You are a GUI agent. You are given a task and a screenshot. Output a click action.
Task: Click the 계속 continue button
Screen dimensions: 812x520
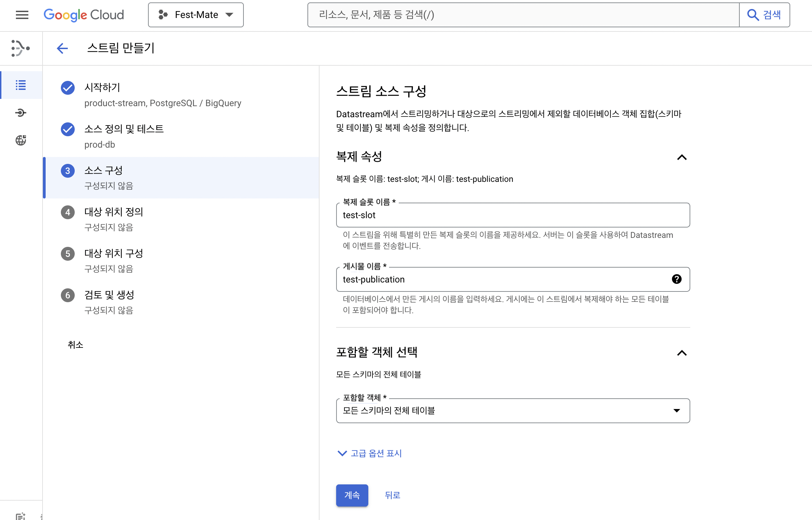[x=352, y=495]
